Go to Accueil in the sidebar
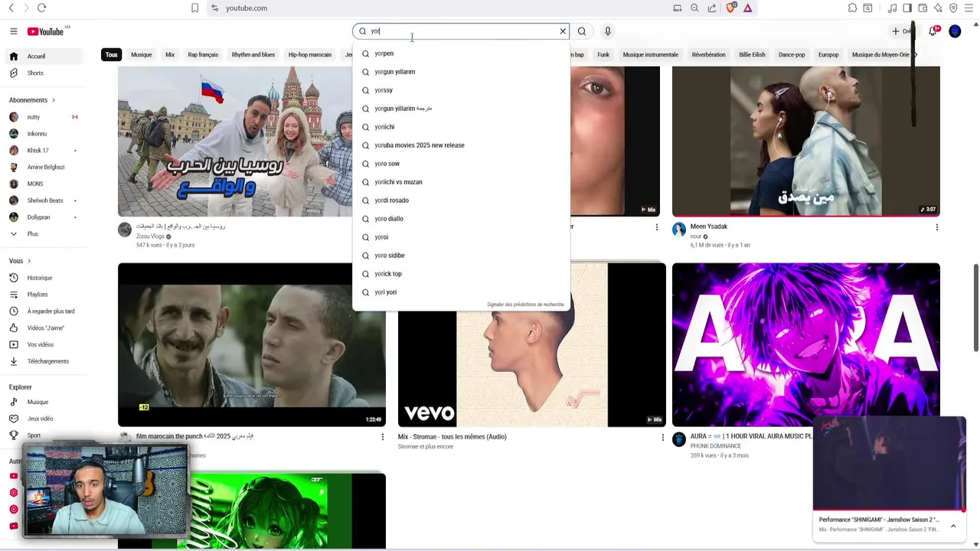The height and width of the screenshot is (551, 980). [x=43, y=57]
